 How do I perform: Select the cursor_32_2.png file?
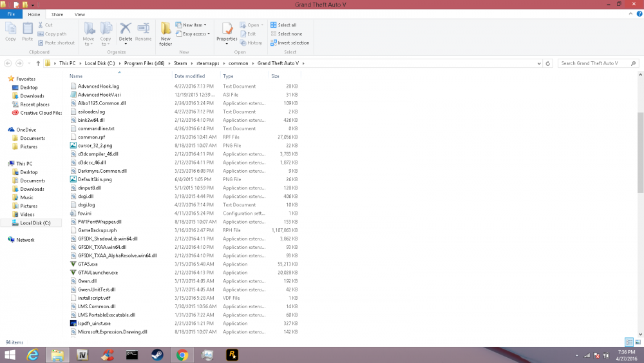95,146
